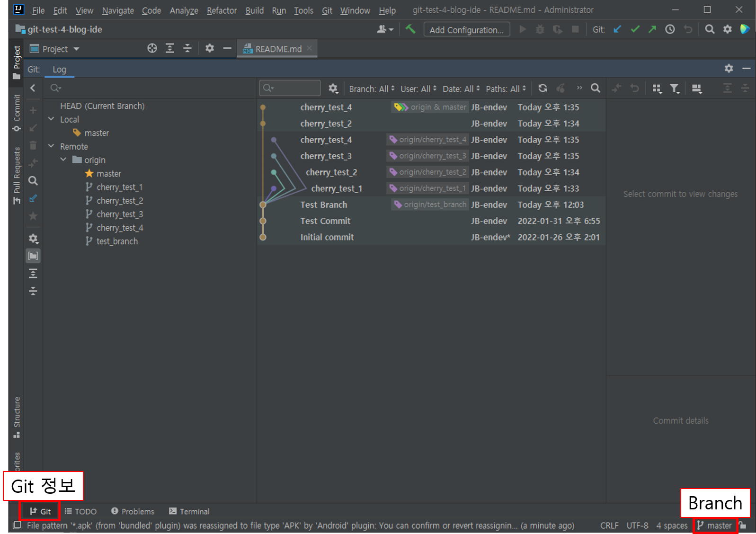Collapse the Remote branches node

coord(51,146)
